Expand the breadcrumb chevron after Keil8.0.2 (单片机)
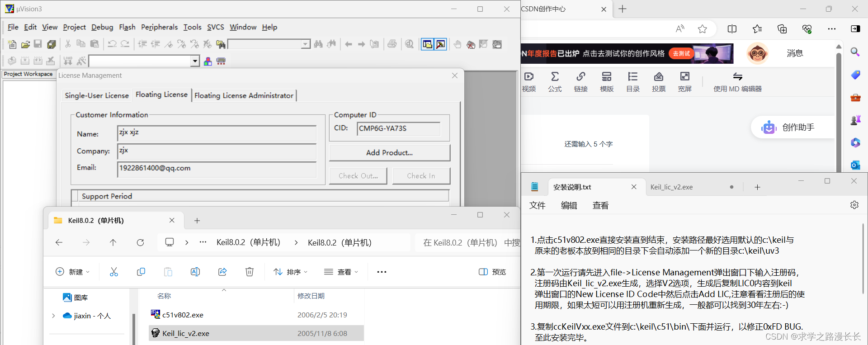Screen dimensions: 868x345 click(x=296, y=243)
